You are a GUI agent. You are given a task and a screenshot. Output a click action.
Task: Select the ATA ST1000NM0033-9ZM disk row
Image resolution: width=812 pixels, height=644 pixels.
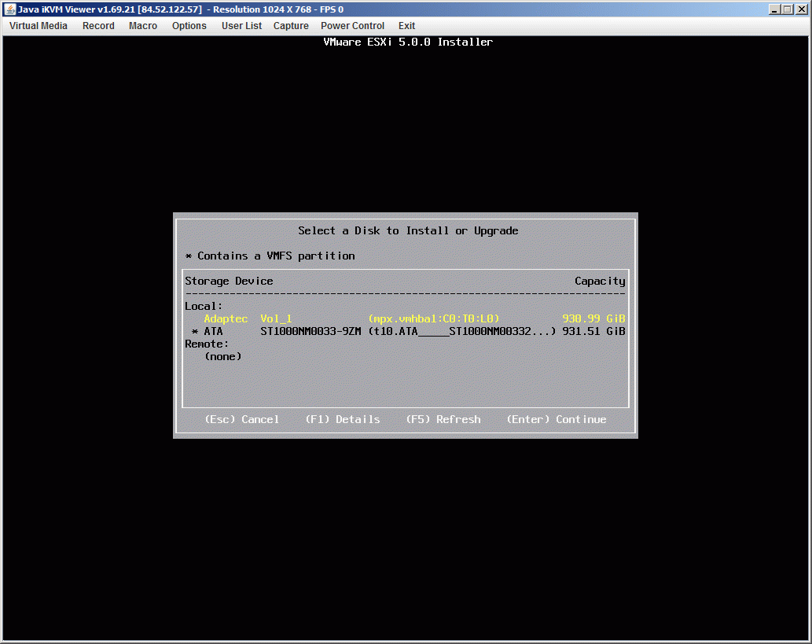405,332
